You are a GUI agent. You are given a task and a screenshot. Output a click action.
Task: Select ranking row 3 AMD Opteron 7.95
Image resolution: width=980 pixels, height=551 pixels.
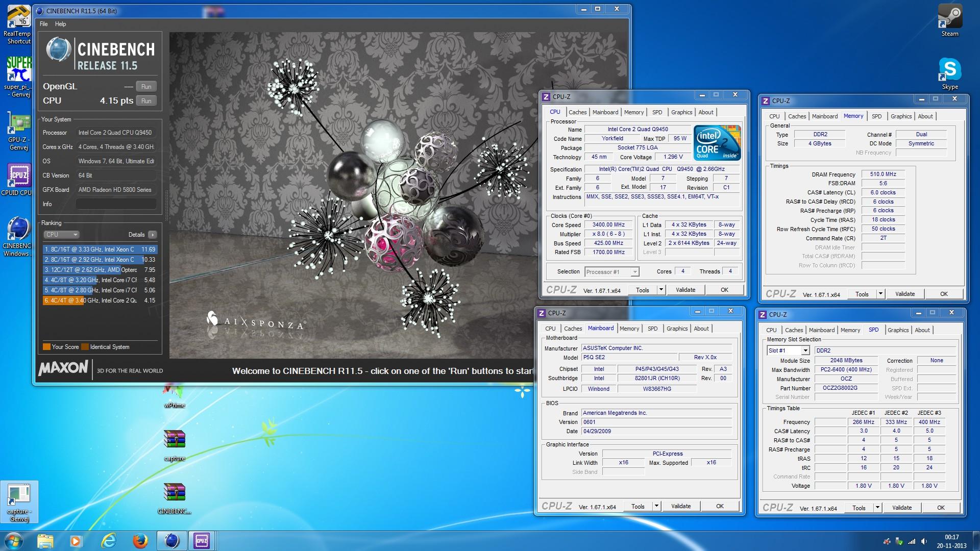click(x=100, y=270)
